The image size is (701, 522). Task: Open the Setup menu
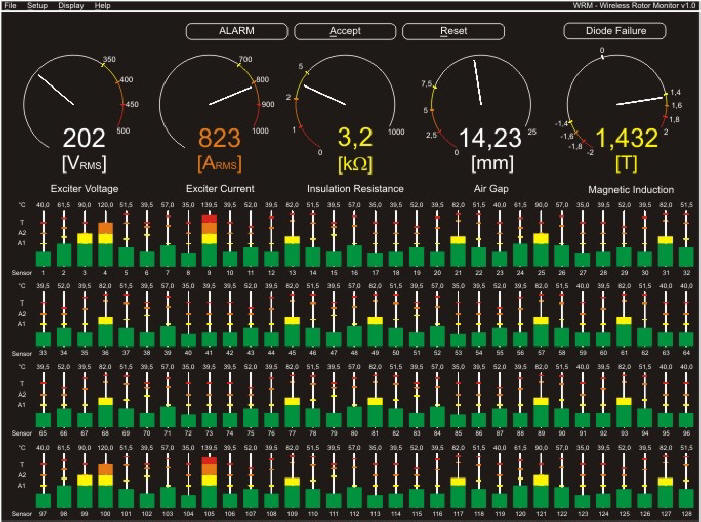click(37, 6)
